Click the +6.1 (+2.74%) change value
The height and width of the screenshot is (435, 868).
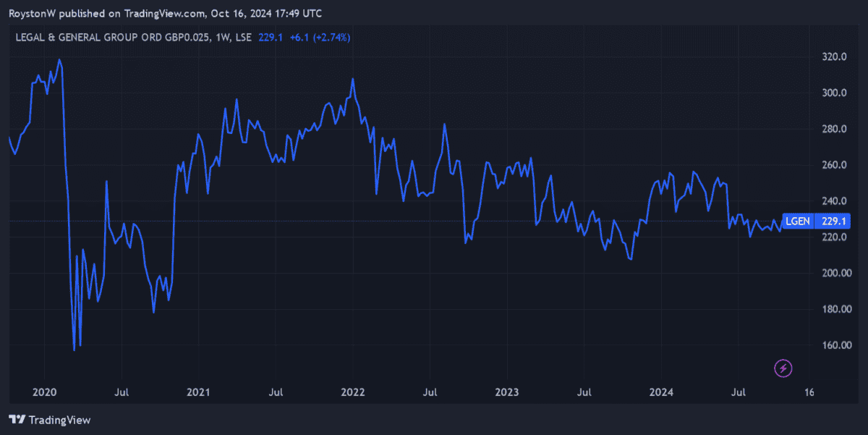320,37
